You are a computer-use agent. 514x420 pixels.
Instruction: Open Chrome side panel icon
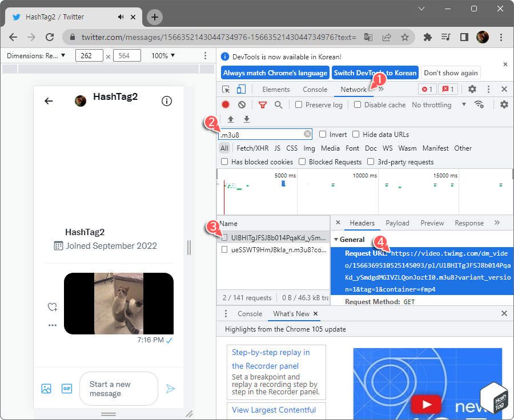pos(464,37)
